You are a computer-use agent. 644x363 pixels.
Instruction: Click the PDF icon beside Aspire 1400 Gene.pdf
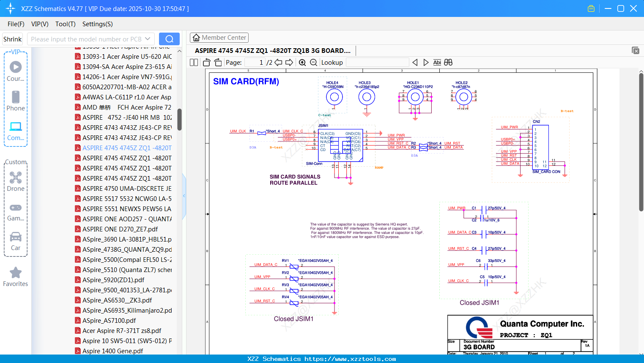78,351
